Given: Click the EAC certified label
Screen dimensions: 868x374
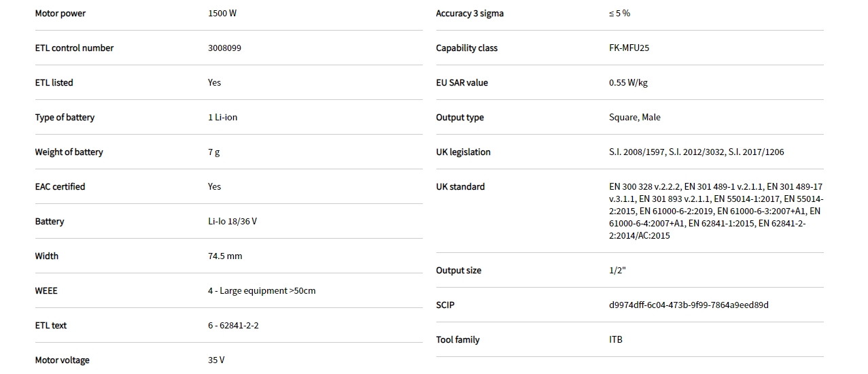Looking at the screenshot, I should coord(60,187).
